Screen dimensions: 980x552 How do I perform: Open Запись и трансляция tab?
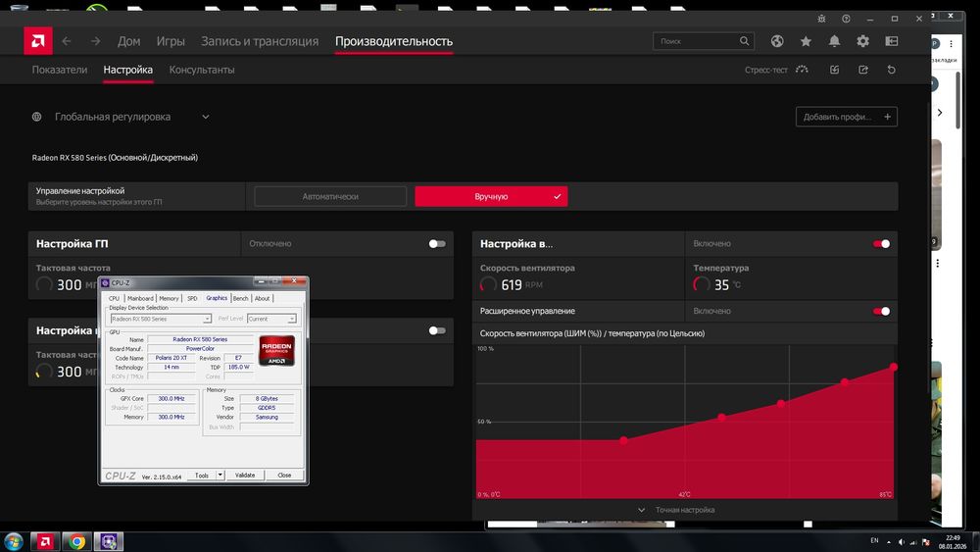[260, 41]
